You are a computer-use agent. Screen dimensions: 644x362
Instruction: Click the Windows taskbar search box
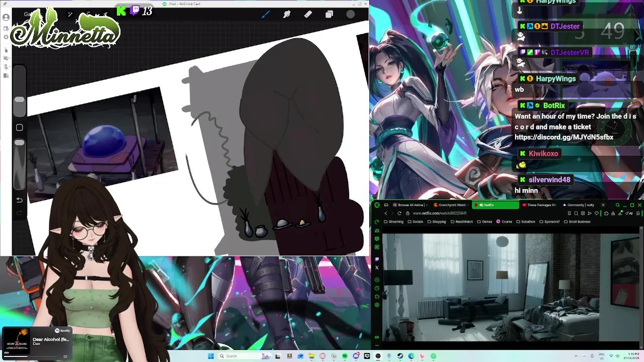click(245, 356)
